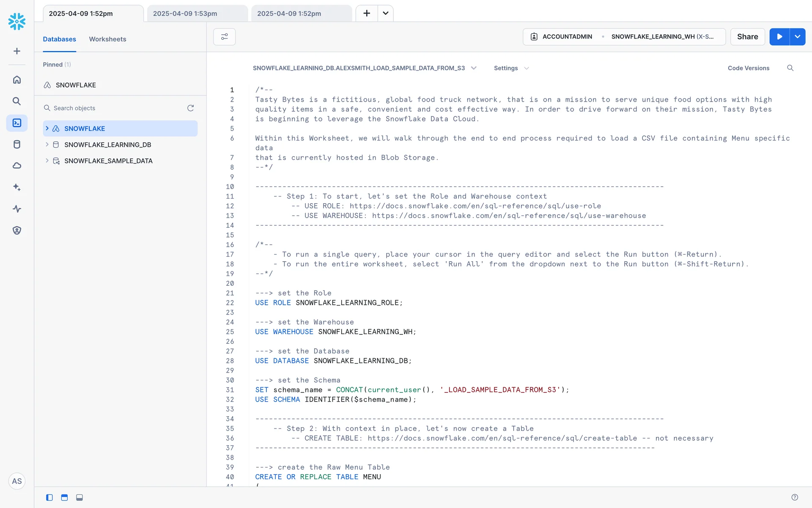Open the AI & ML sparkle icon
The image size is (812, 508).
(17, 187)
